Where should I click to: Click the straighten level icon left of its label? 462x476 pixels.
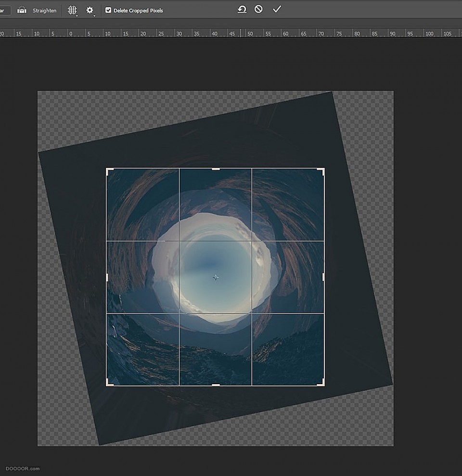tap(21, 10)
